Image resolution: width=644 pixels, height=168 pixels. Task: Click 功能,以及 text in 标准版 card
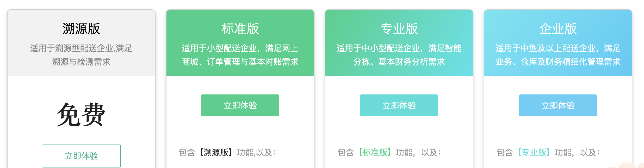[256, 152]
